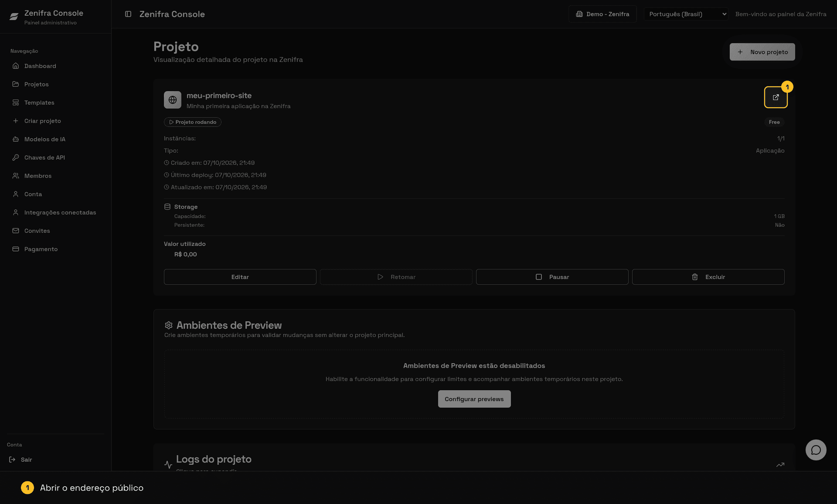Click the Free plan badge
The image size is (837, 504).
[774, 122]
